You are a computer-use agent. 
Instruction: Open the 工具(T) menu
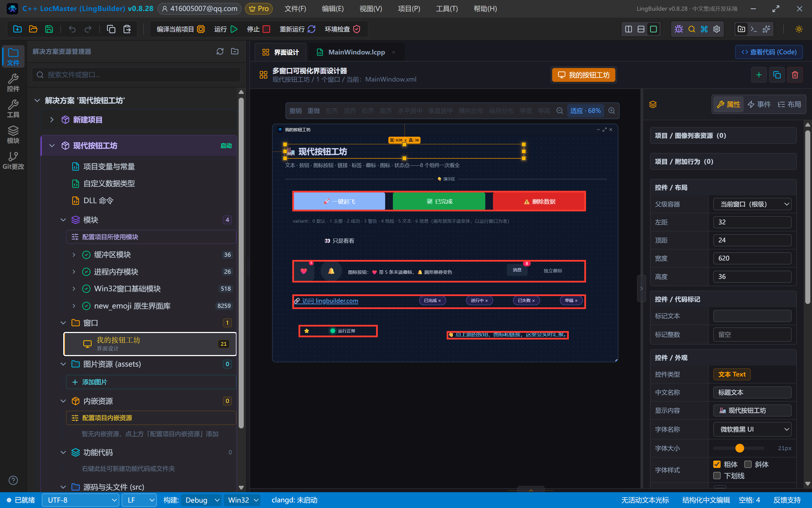[x=447, y=9]
